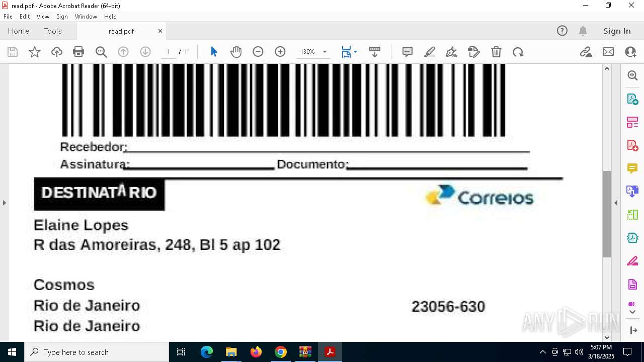This screenshot has height=362, width=644.
Task: Click the Delete trash can icon
Action: 496,52
